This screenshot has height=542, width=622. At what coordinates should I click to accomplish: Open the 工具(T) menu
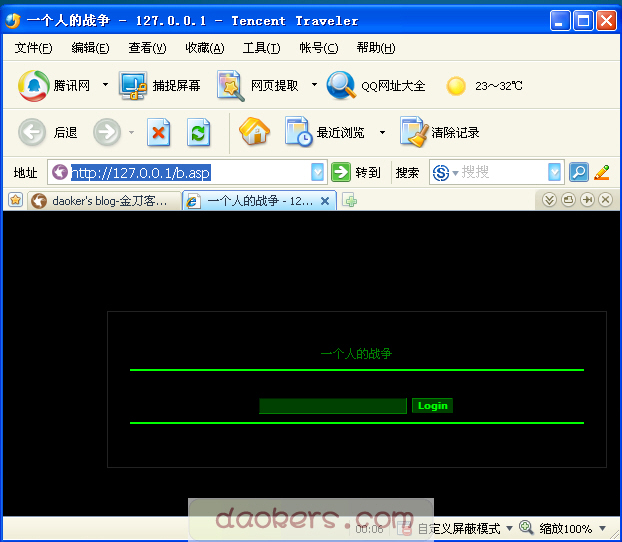click(261, 48)
